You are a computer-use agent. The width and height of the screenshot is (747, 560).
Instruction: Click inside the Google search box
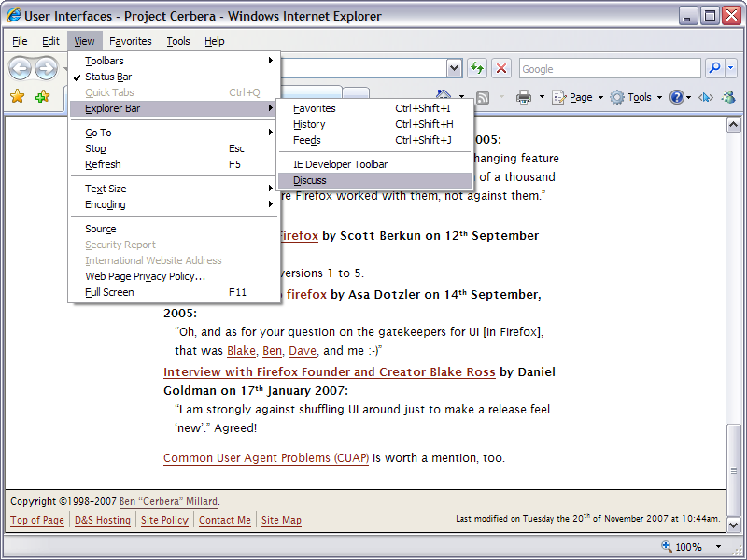tap(607, 68)
